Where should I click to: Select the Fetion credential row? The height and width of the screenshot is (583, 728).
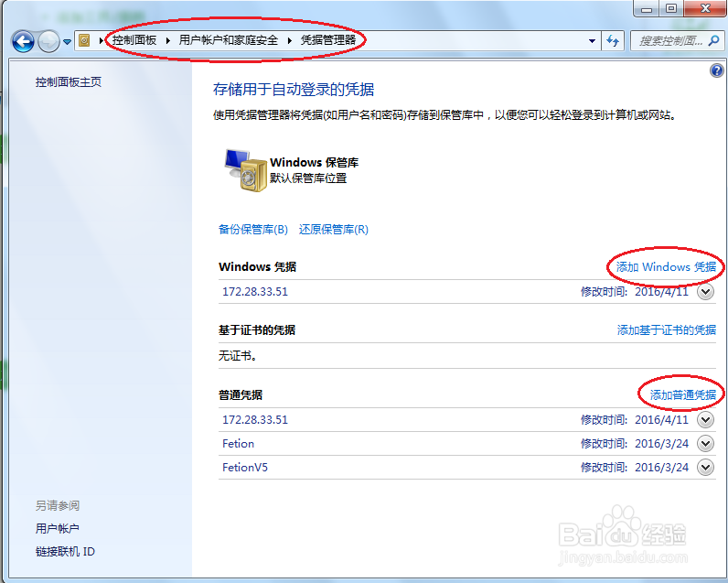pos(466,444)
